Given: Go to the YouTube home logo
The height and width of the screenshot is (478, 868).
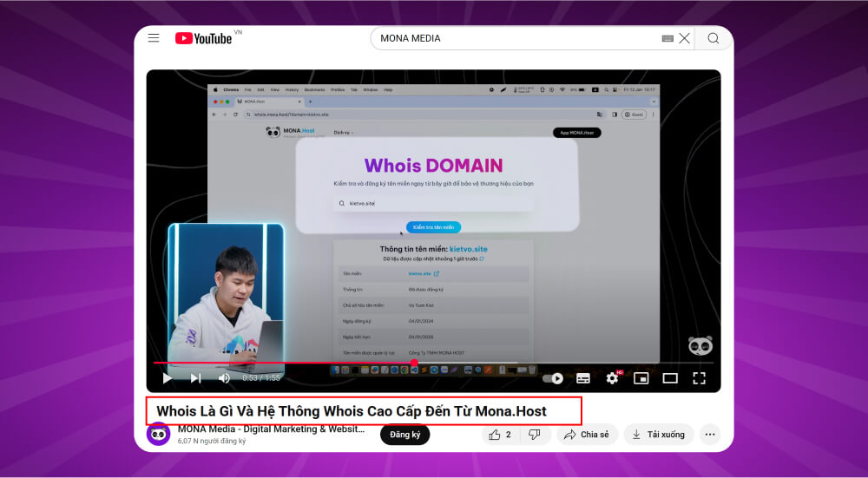Looking at the screenshot, I should pos(204,38).
